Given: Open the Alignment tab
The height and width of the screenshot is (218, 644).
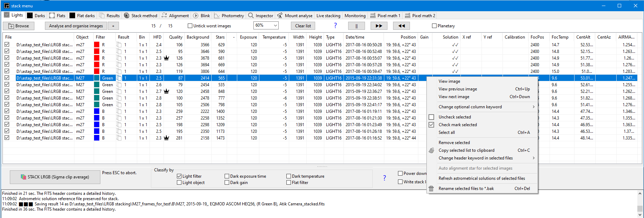Looking at the screenshot, I should (175, 15).
